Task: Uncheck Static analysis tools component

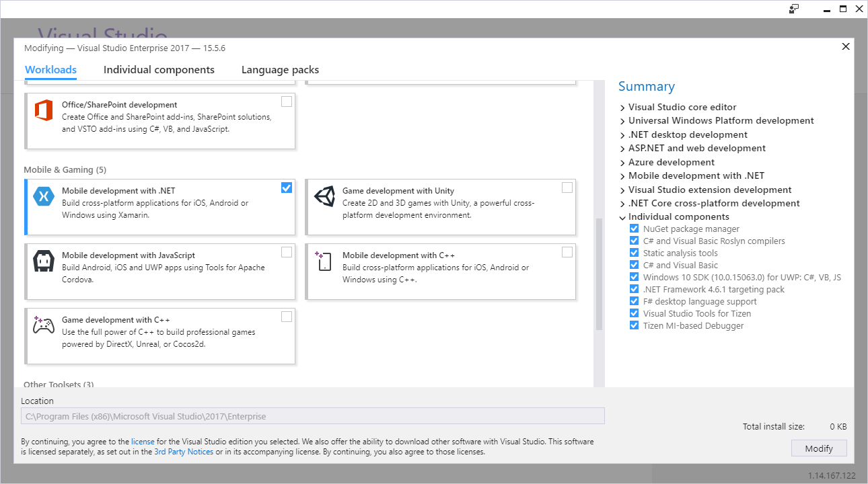Action: click(634, 253)
